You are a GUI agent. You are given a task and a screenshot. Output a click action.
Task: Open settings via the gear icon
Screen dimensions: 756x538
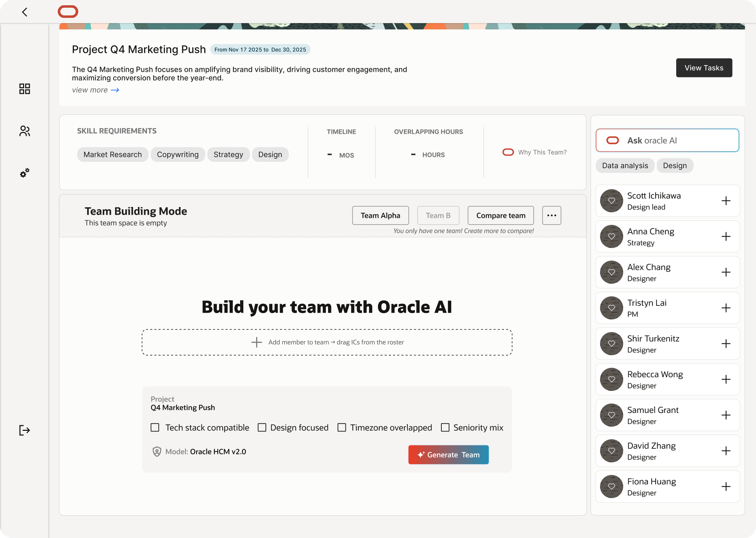[24, 173]
